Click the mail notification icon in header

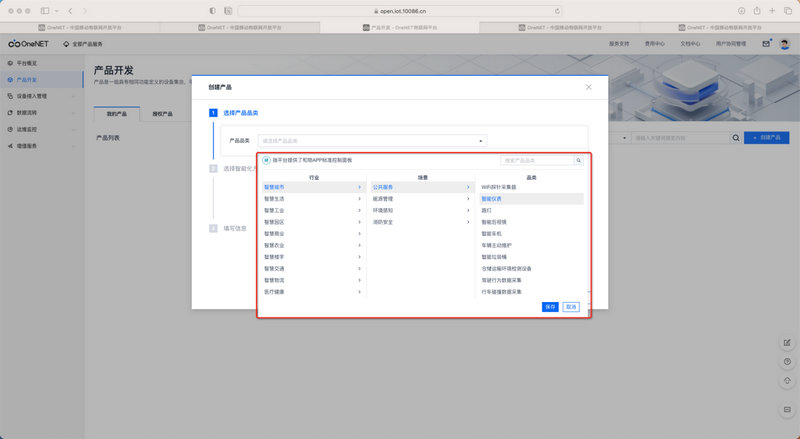click(x=766, y=44)
